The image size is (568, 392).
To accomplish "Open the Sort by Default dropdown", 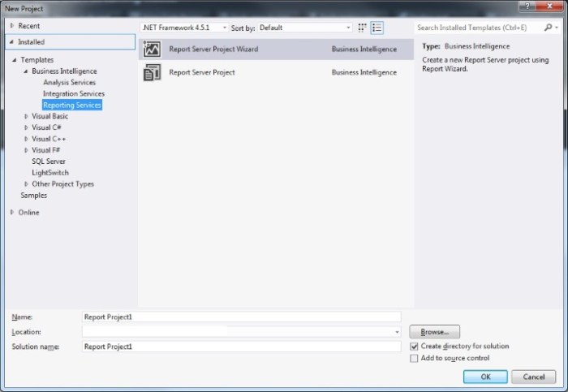I will click(x=304, y=28).
